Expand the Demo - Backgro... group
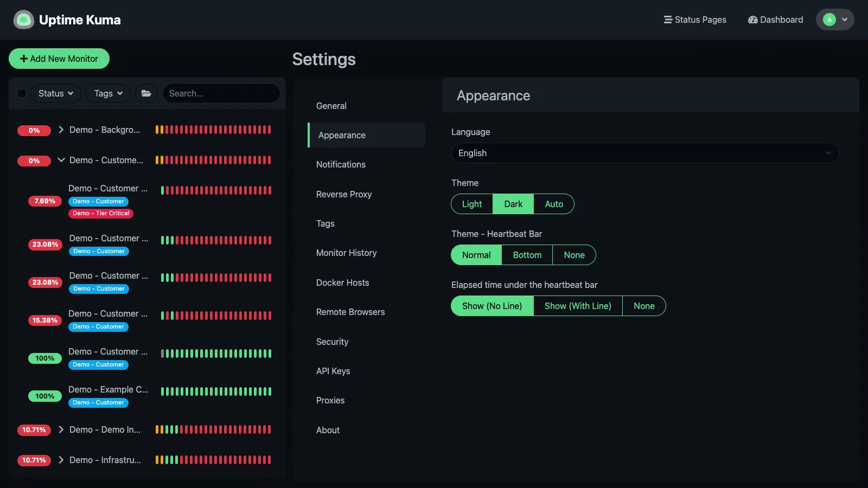 pyautogui.click(x=61, y=130)
